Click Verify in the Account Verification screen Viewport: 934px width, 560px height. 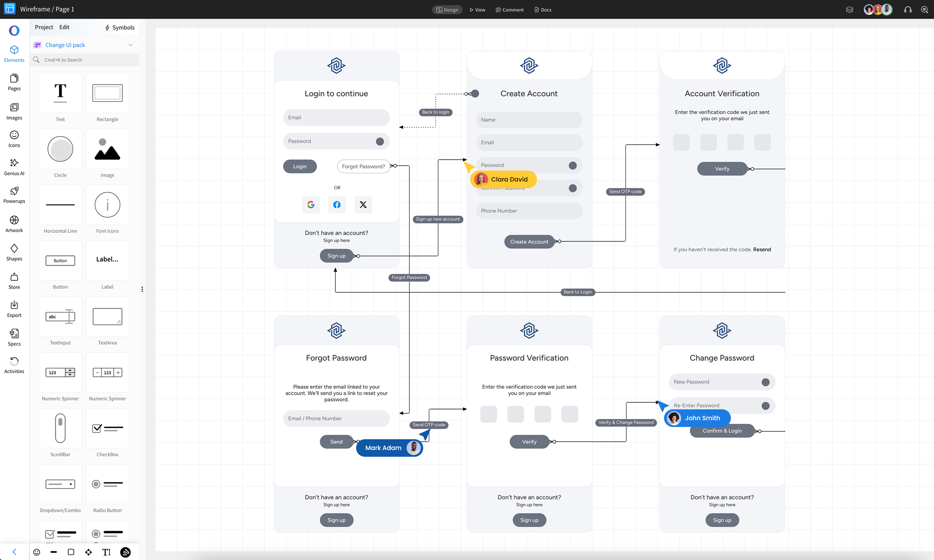[722, 169]
